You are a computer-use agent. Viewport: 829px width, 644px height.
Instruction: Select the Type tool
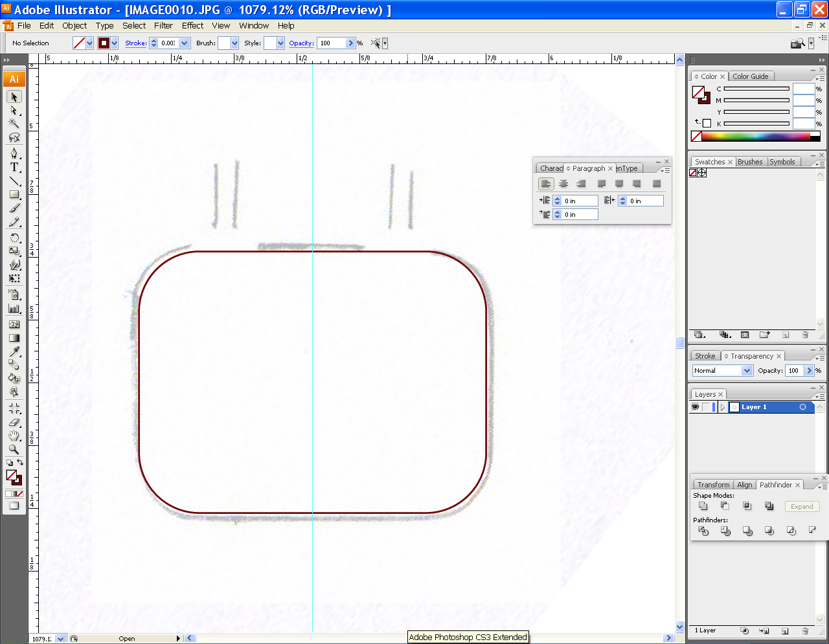pyautogui.click(x=14, y=167)
